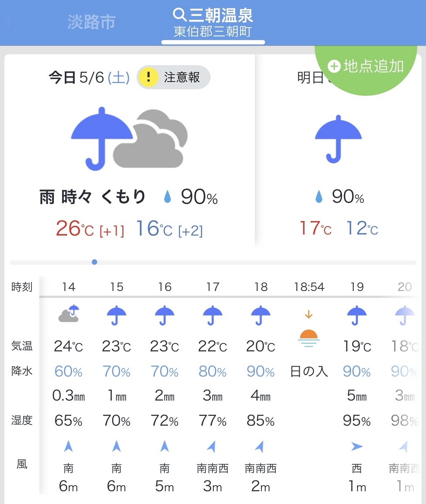Click the 今日 5/6 (土) date label
Screen dimensions: 426x504
point(89,78)
